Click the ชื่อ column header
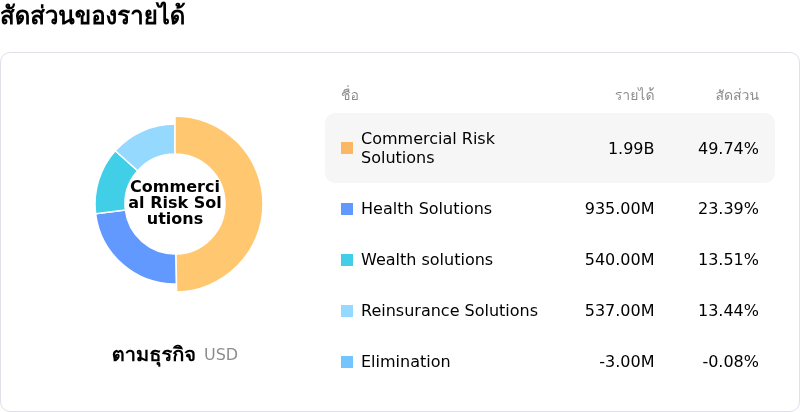 click(350, 95)
